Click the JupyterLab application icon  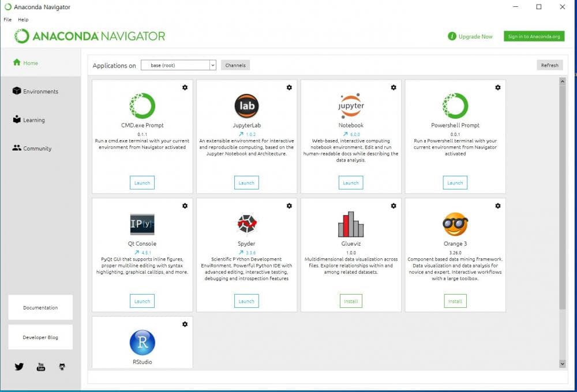coord(246,106)
